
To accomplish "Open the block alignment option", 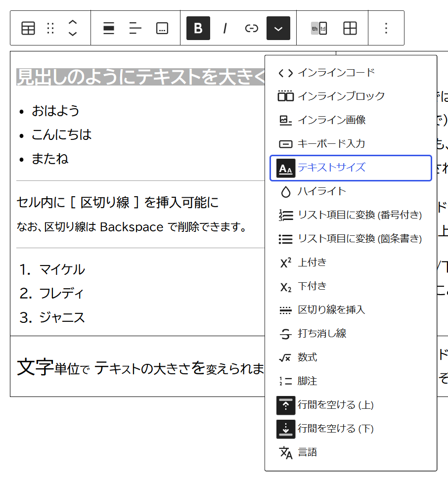I will 109,28.
